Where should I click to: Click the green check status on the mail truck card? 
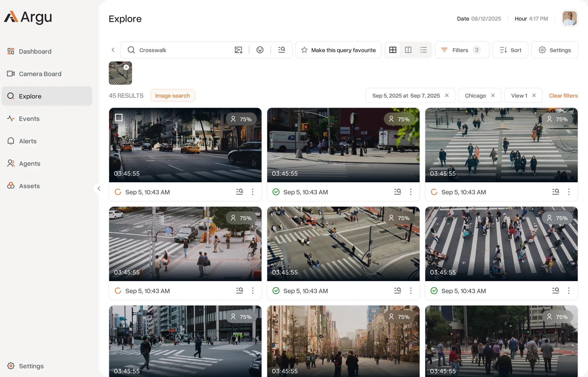coord(276,192)
